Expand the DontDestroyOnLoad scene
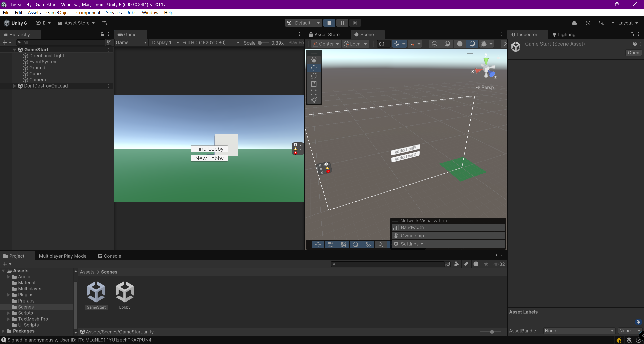Image resolution: width=644 pixels, height=344 pixels. click(14, 86)
